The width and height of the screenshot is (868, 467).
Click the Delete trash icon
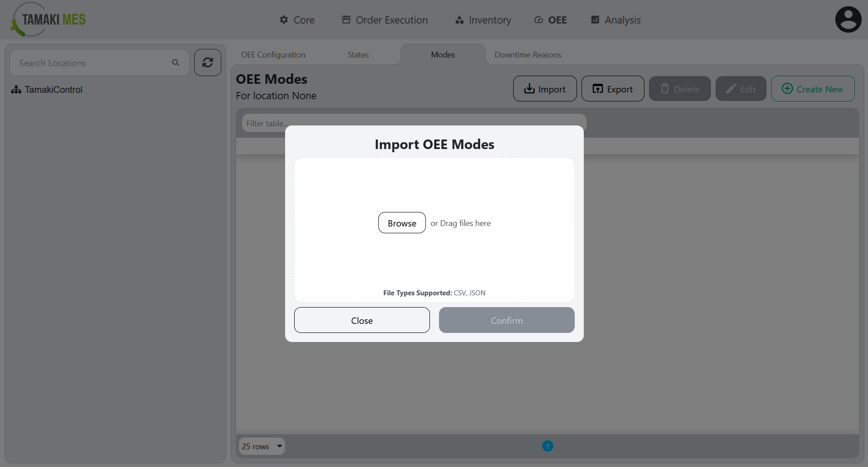coord(665,89)
